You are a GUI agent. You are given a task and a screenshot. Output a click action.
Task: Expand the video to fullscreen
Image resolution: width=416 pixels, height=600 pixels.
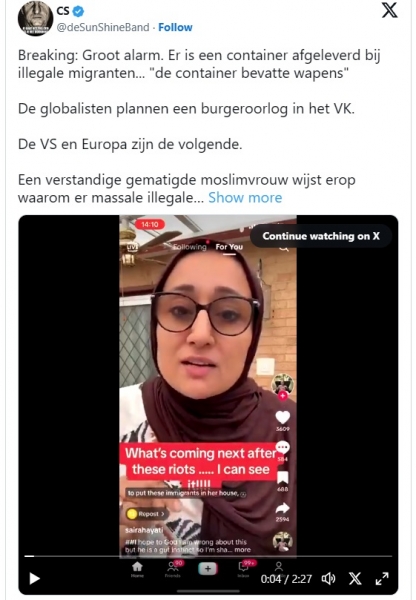click(382, 579)
